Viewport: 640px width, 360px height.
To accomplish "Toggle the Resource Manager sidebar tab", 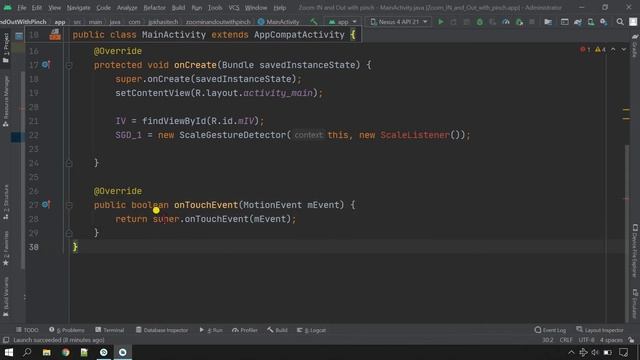I will tap(6, 102).
